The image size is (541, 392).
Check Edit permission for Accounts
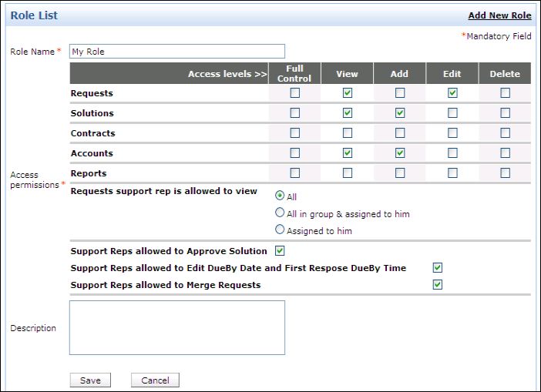(452, 153)
